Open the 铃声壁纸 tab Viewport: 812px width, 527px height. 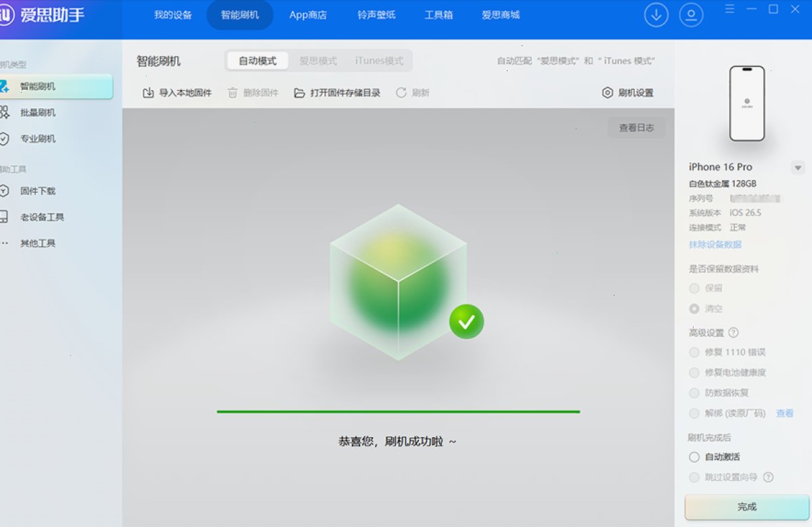pyautogui.click(x=376, y=15)
